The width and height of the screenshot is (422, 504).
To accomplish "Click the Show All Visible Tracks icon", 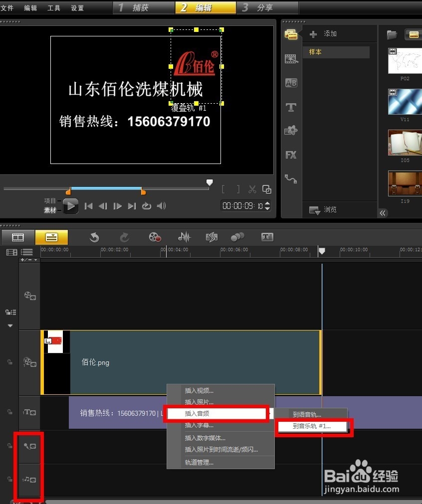I will click(11, 252).
